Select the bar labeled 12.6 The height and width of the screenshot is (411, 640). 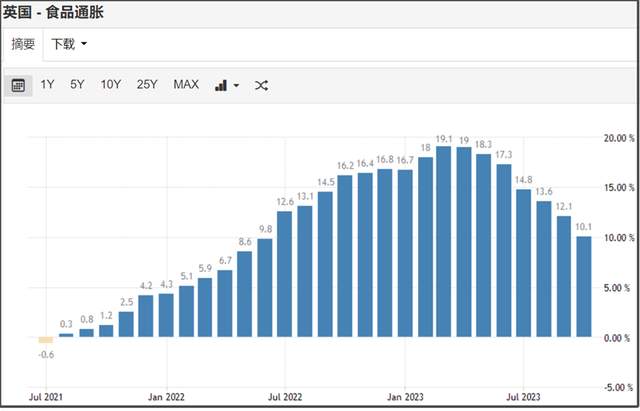[285, 274]
